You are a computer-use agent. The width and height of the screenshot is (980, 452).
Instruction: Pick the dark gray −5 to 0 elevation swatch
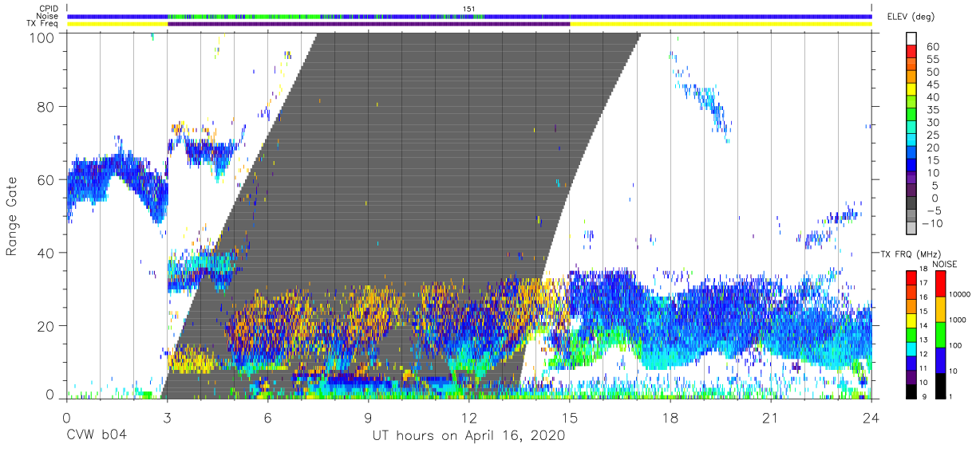912,204
